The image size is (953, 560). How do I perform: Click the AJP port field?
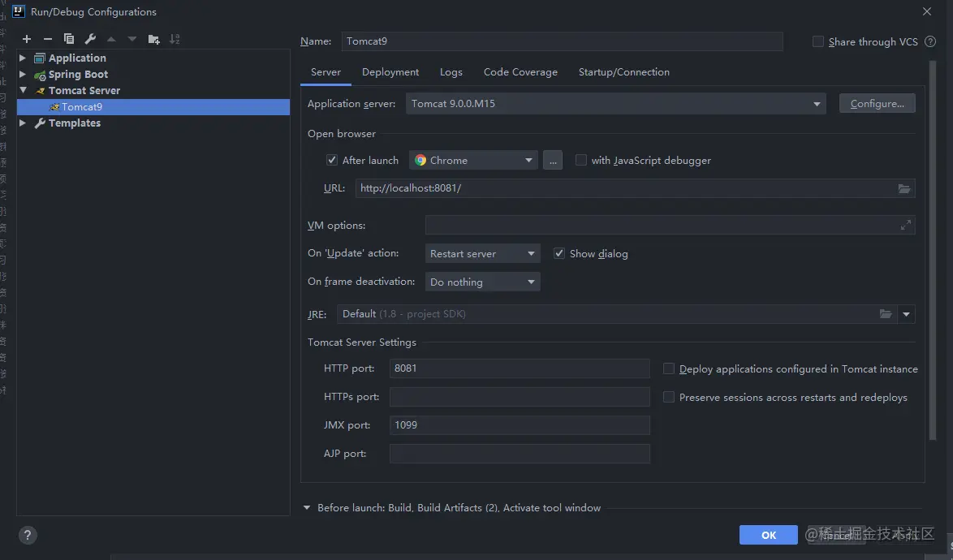click(x=520, y=454)
